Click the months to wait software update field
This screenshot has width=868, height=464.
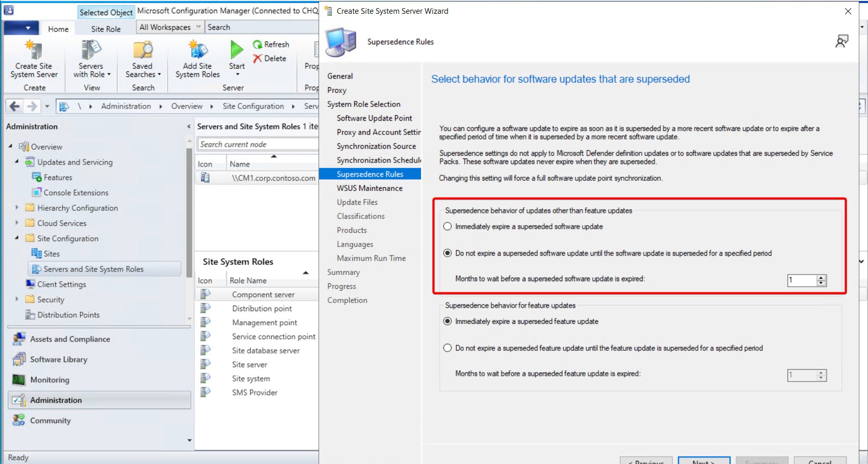coord(802,280)
